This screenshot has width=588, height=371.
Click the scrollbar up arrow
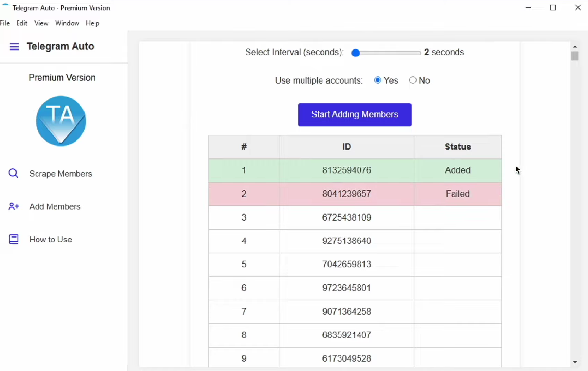[575, 46]
